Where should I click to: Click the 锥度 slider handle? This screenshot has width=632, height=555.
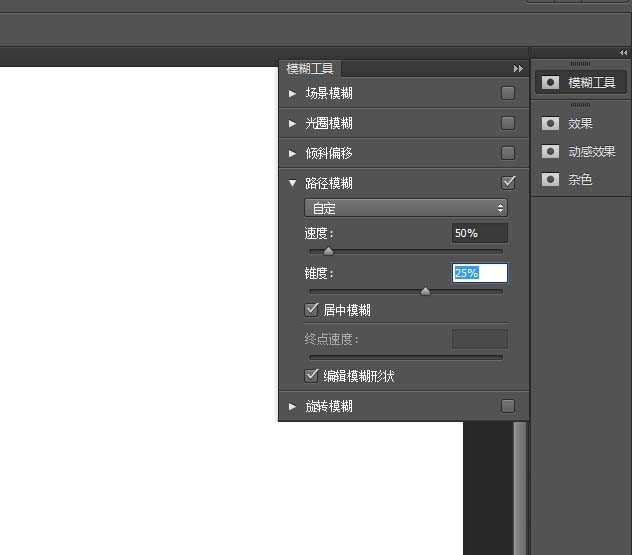[x=425, y=291]
